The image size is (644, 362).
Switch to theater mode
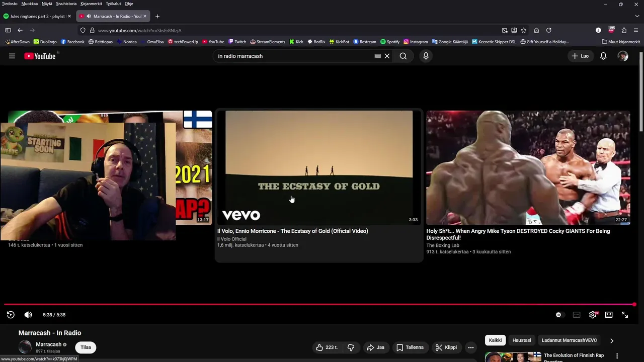coord(609,315)
